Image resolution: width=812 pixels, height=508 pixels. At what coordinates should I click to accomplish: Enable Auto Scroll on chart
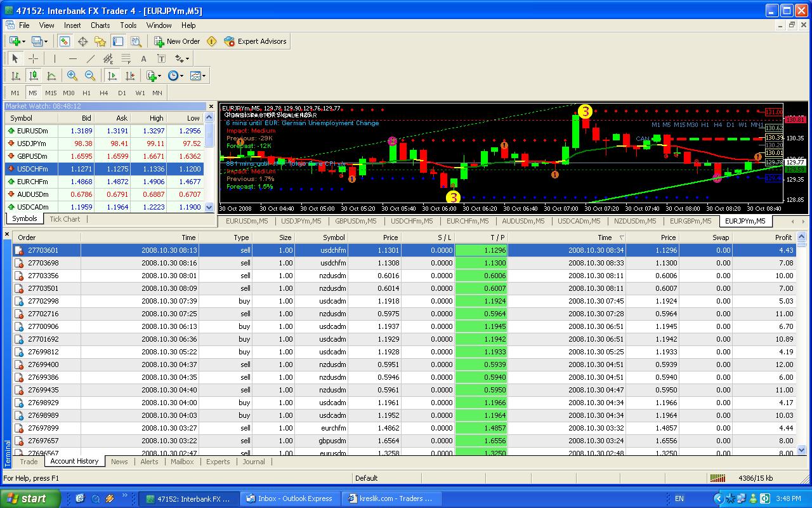click(x=112, y=76)
